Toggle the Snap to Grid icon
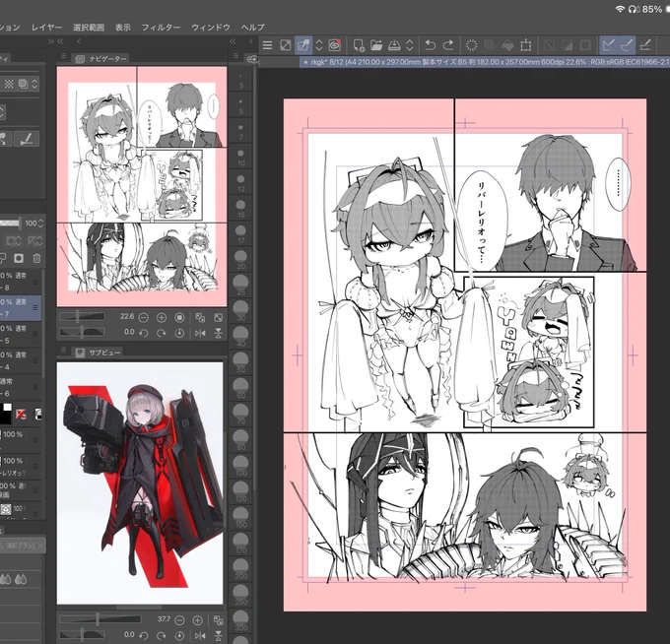Viewport: 670px width, 644px height. (x=645, y=45)
